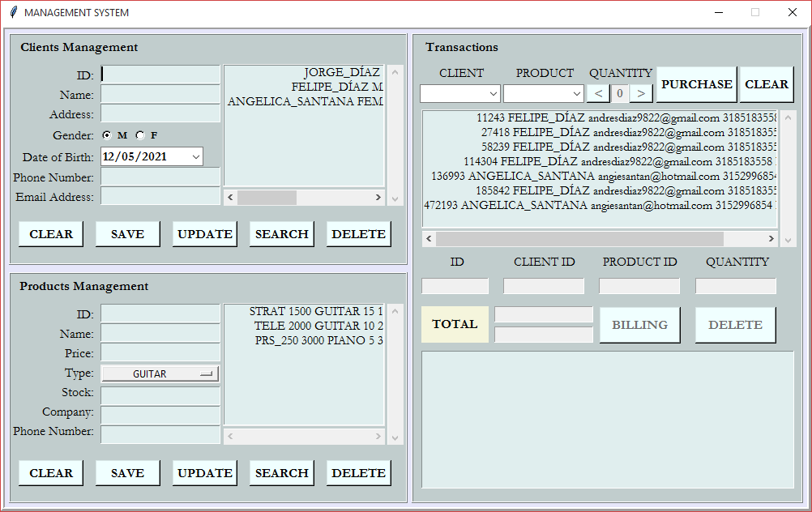Click SAVE in Clients Management

127,233
